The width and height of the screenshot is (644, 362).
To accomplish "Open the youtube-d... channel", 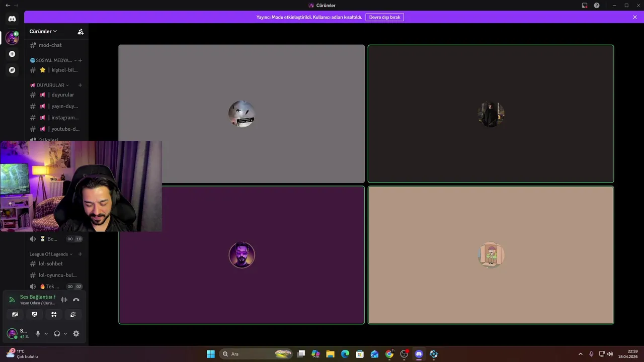I will pyautogui.click(x=56, y=129).
